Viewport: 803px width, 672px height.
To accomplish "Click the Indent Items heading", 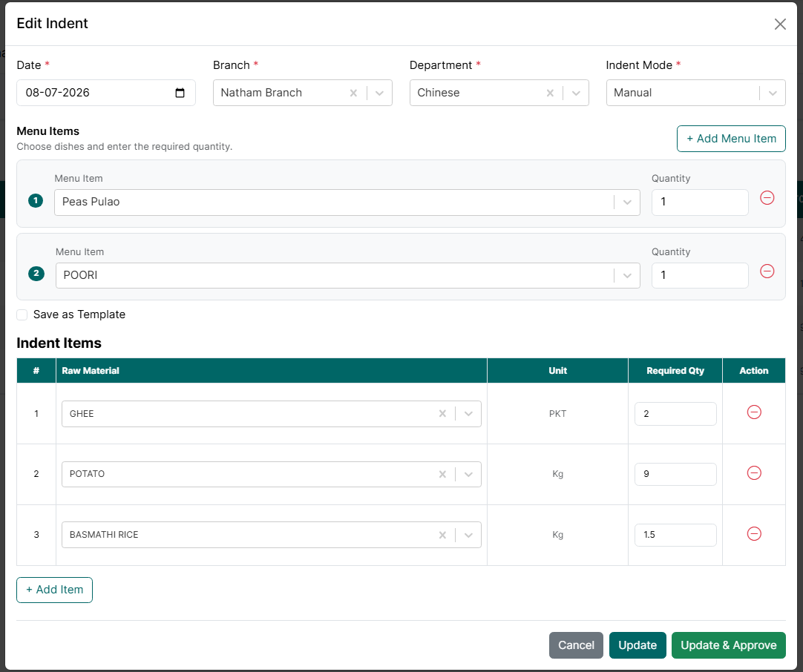I will pyautogui.click(x=59, y=343).
